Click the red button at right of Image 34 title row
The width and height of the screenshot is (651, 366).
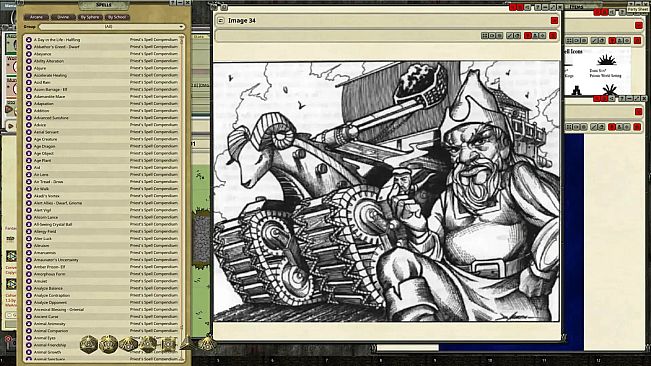(x=554, y=20)
